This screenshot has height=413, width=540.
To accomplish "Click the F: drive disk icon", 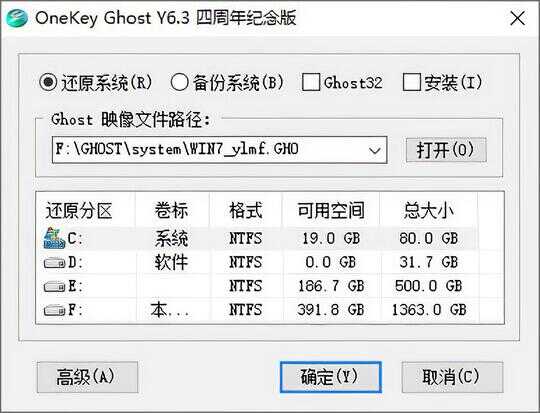I will [54, 310].
